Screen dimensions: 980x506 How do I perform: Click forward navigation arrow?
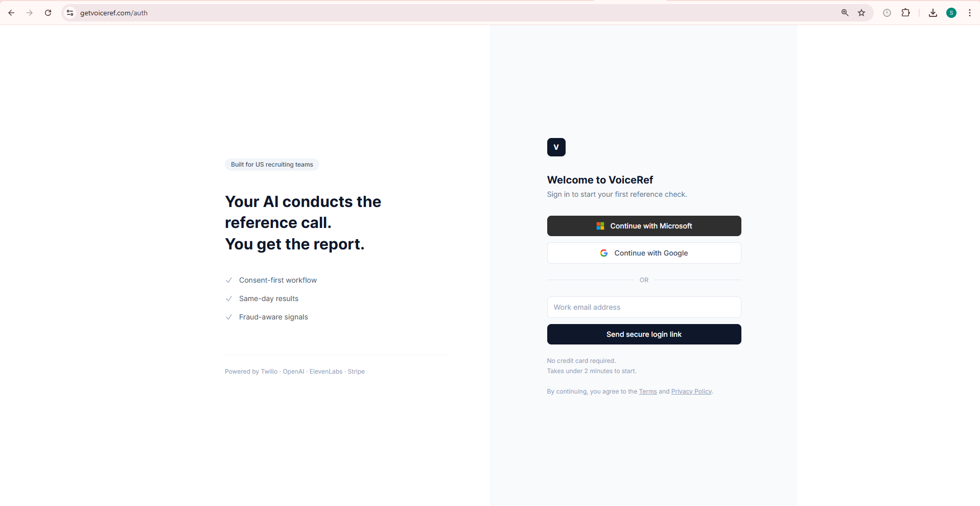point(30,13)
